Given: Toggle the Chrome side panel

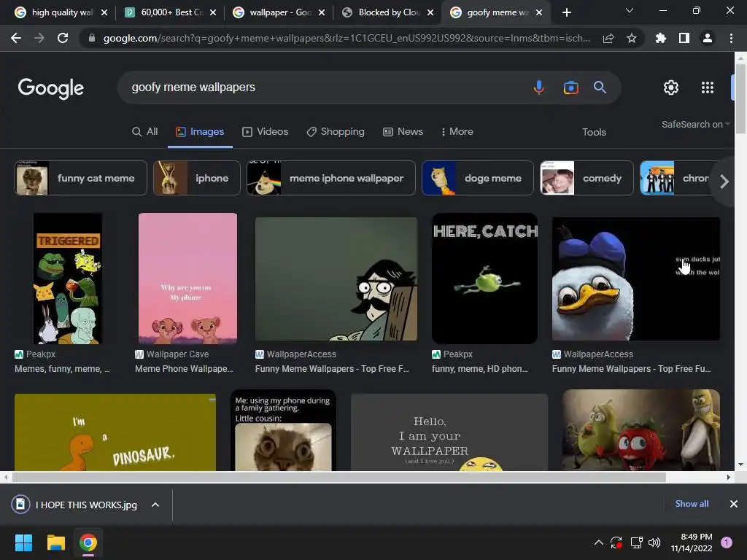Looking at the screenshot, I should [x=684, y=38].
